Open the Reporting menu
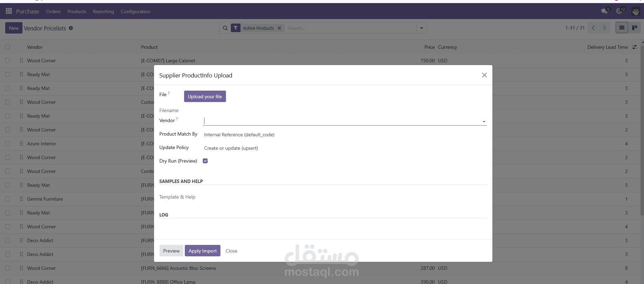The width and height of the screenshot is (644, 284). [x=103, y=11]
